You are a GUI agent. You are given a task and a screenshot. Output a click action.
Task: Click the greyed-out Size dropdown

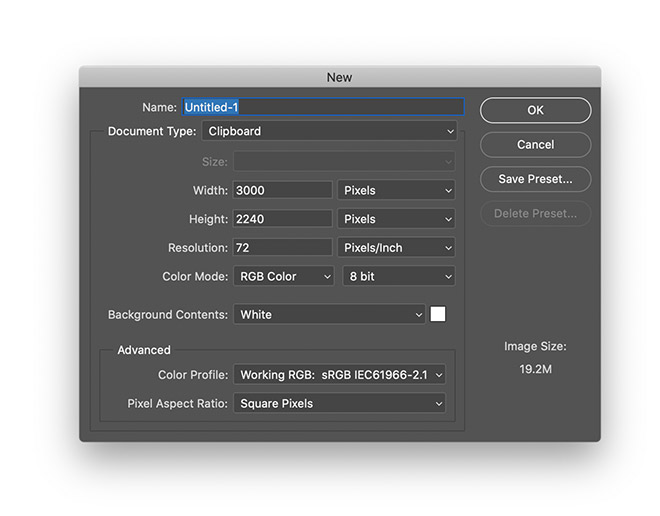(344, 162)
